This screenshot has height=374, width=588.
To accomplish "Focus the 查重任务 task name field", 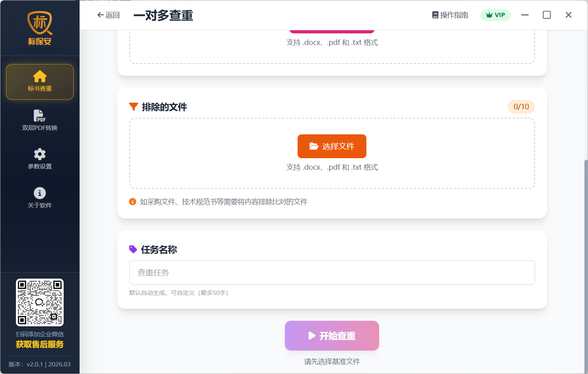I will [332, 273].
